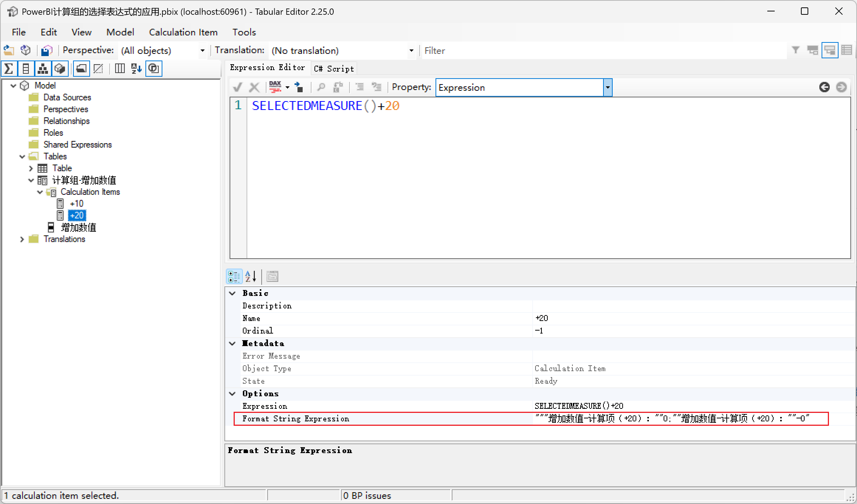Toggle display of hierarchies in tree
The height and width of the screenshot is (504, 857).
(x=43, y=69)
